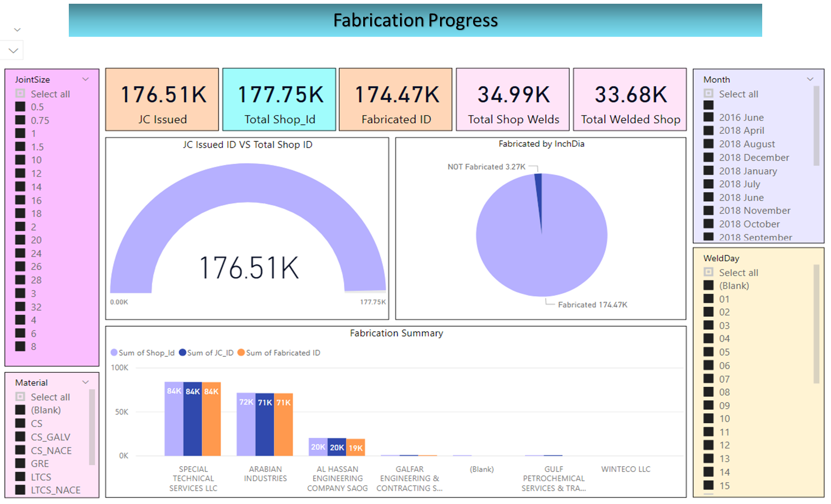The image size is (831, 504).
Task: Click the Sum of Shop_Id legend color
Action: point(114,353)
